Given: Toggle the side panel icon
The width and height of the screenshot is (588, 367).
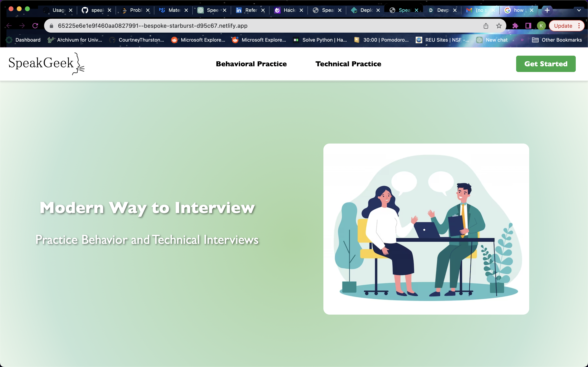Looking at the screenshot, I should click(x=528, y=26).
